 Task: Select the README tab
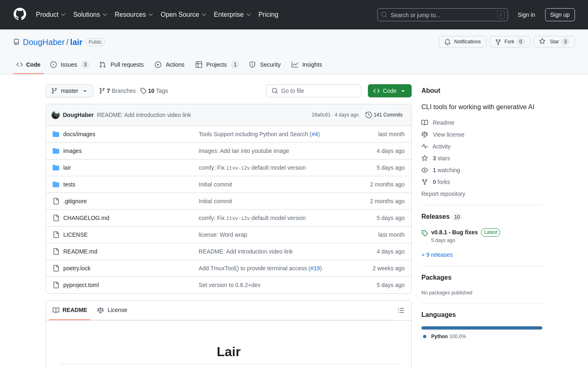click(70, 310)
